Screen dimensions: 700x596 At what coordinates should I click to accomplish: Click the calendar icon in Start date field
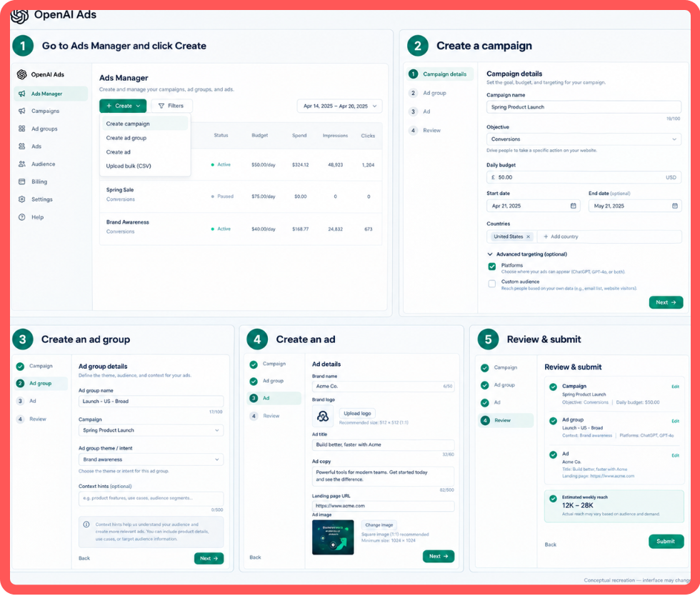click(x=573, y=206)
